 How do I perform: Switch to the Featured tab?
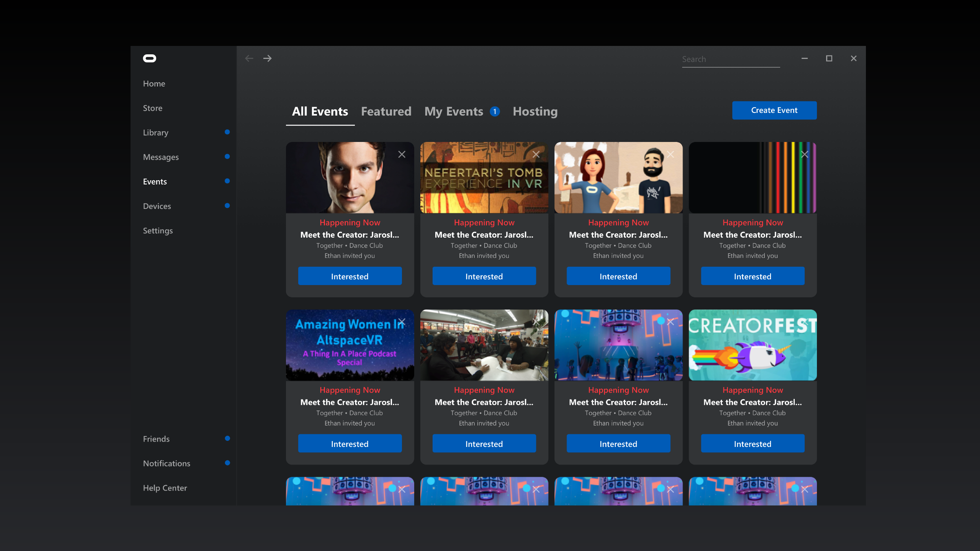(x=386, y=111)
